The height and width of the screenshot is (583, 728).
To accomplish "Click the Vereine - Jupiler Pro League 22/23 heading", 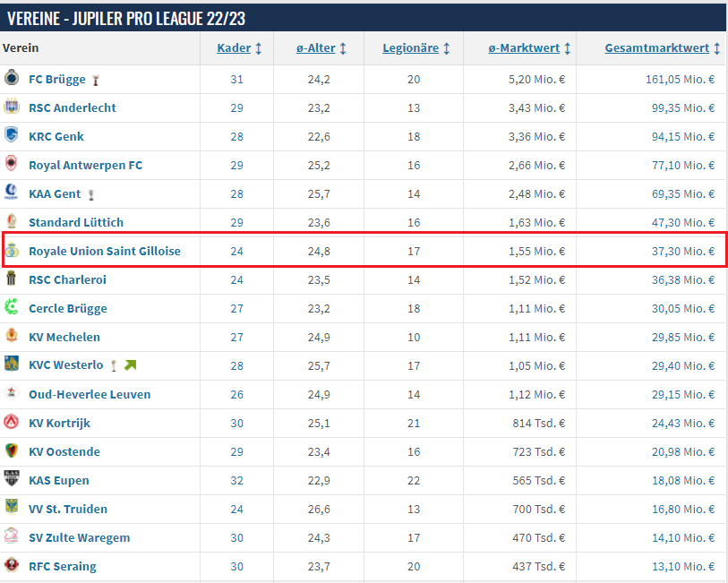I will tap(126, 19).
